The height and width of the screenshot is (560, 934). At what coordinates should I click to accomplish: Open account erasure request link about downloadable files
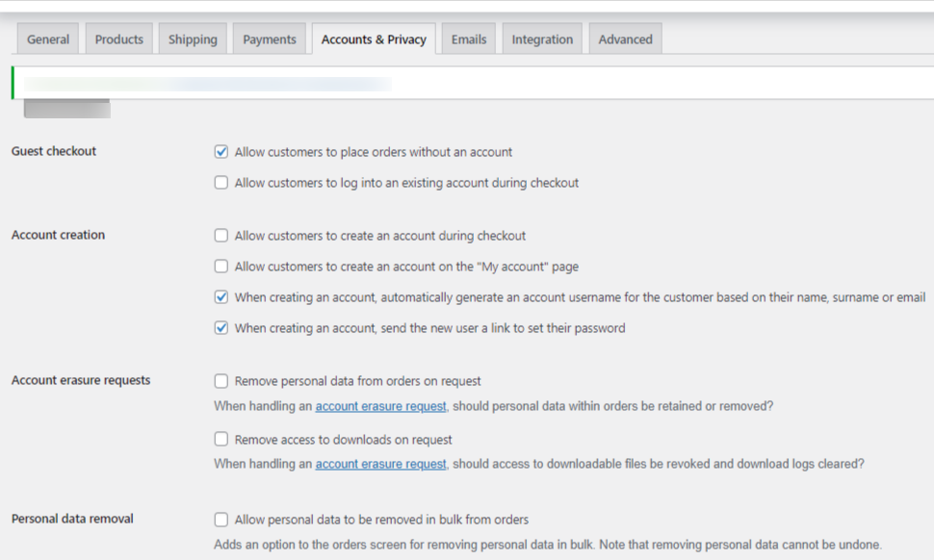(x=380, y=464)
